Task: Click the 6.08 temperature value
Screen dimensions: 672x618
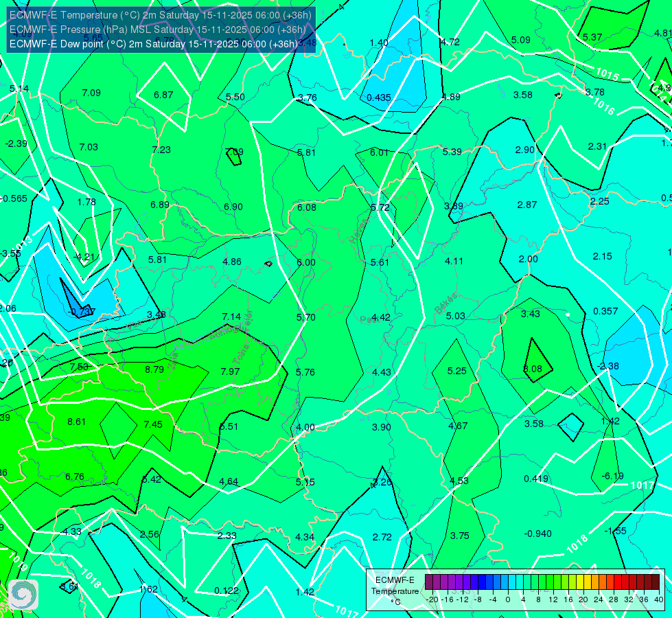Action: point(307,207)
